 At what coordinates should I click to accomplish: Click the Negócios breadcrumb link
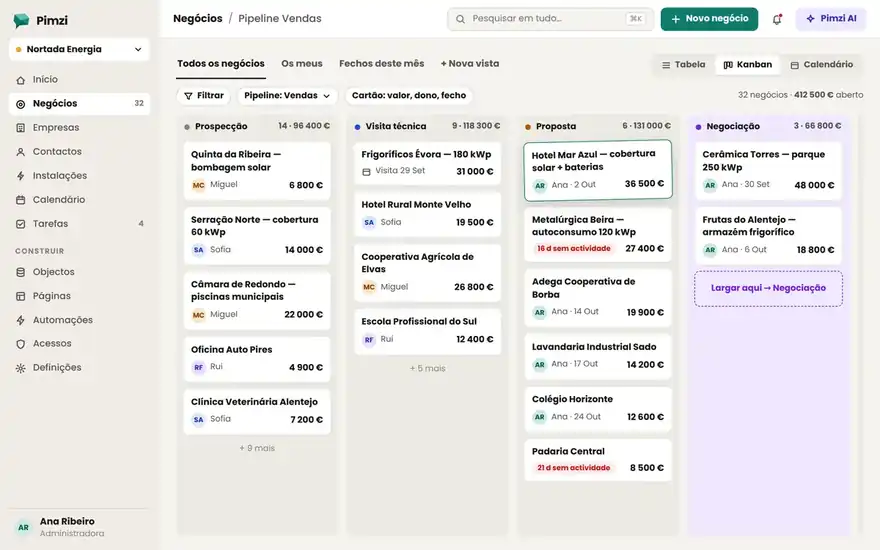[x=198, y=19]
